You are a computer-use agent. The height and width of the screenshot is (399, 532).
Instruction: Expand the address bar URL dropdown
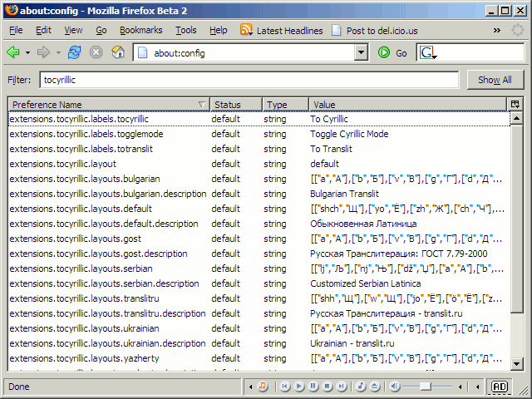(361, 53)
